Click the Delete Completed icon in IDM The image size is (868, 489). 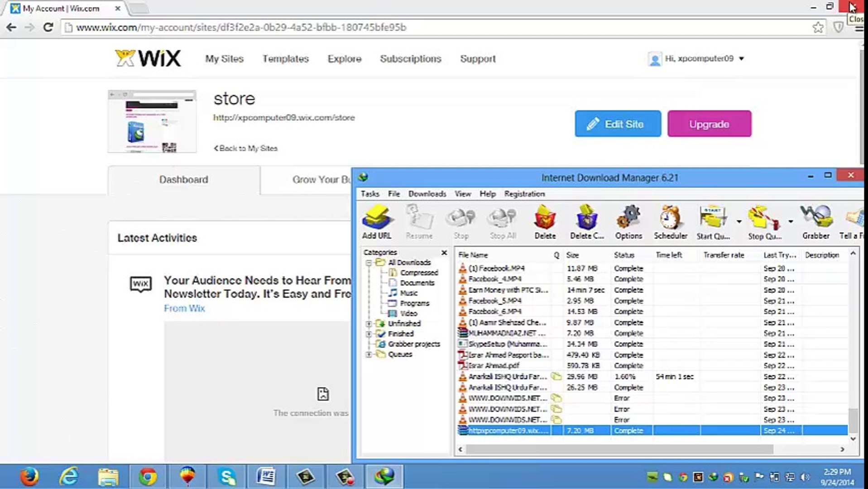586,222
